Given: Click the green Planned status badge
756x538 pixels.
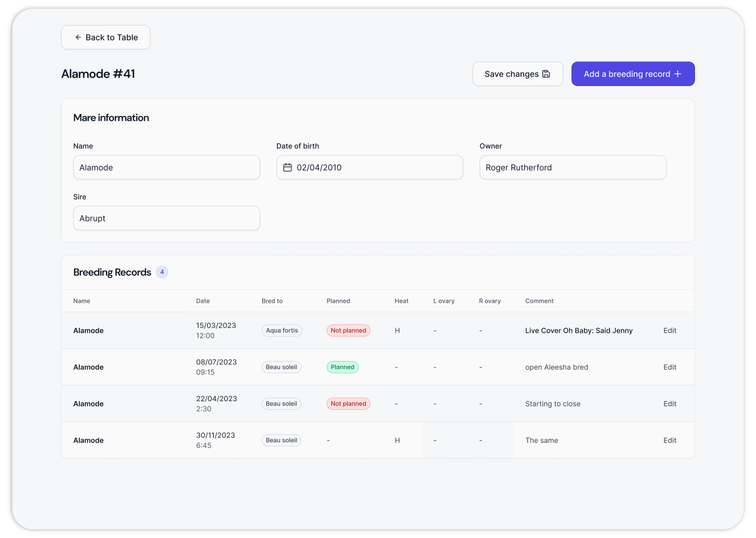Looking at the screenshot, I should coord(342,367).
